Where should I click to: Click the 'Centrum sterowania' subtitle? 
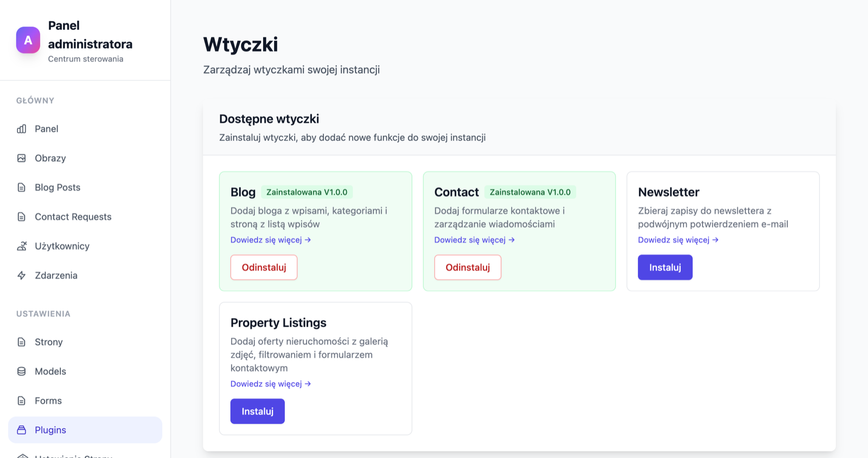[x=86, y=59]
